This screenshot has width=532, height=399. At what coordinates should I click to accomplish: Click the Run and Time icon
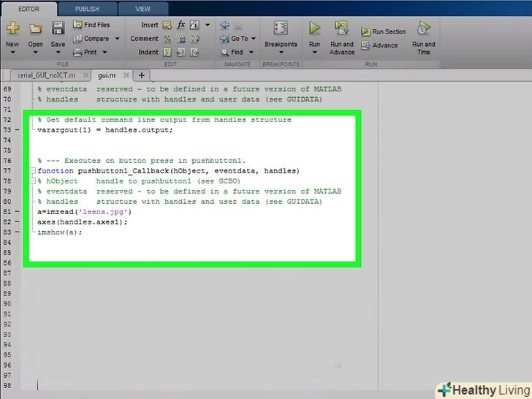point(423,28)
